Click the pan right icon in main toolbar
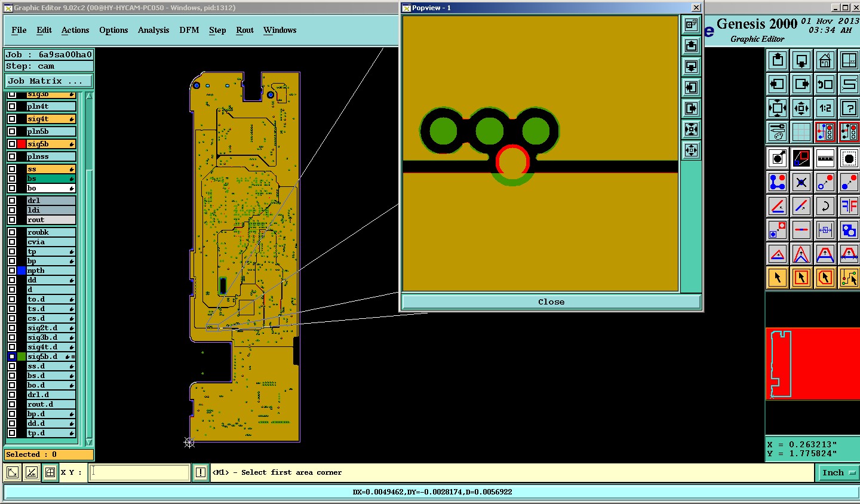 point(801,84)
